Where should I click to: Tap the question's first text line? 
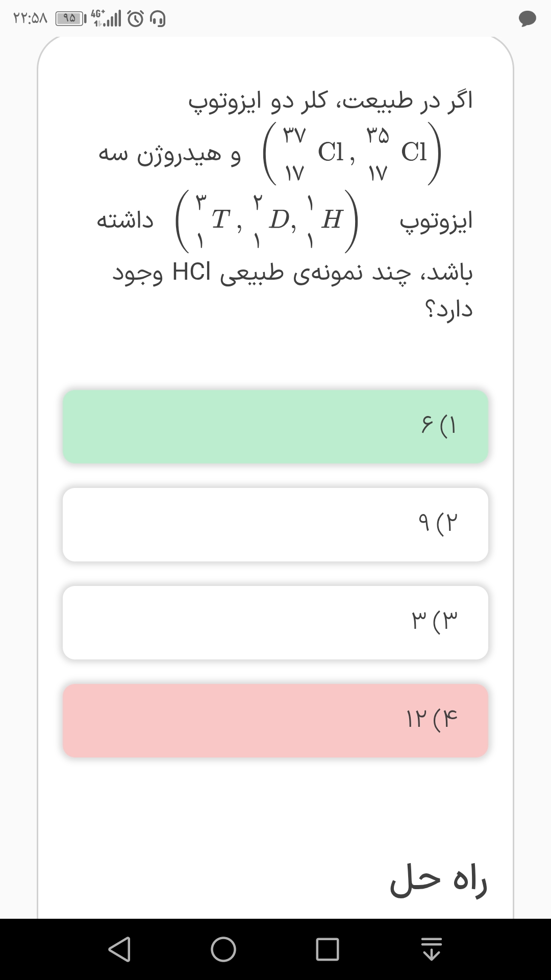(331, 101)
